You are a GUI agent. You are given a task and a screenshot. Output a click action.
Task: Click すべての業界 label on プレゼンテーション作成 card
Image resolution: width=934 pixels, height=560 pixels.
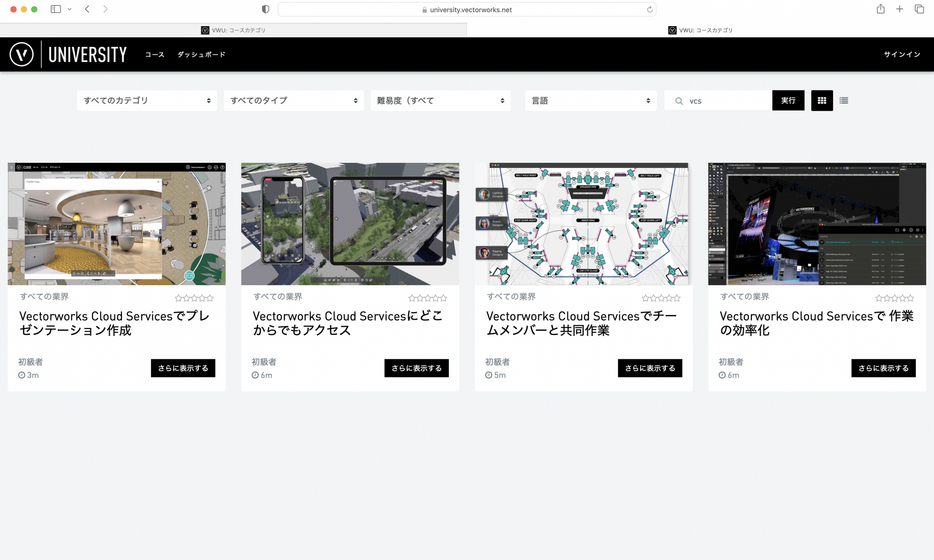pos(44,297)
